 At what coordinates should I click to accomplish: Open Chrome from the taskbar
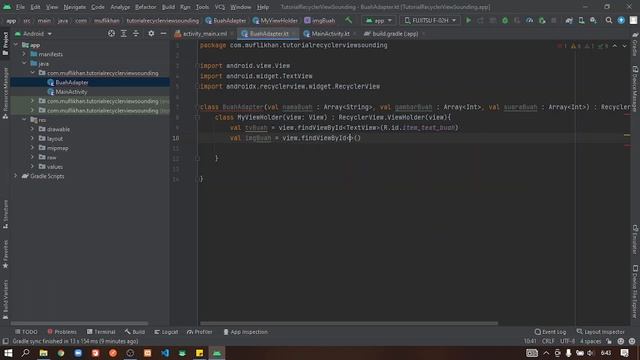coord(61,353)
